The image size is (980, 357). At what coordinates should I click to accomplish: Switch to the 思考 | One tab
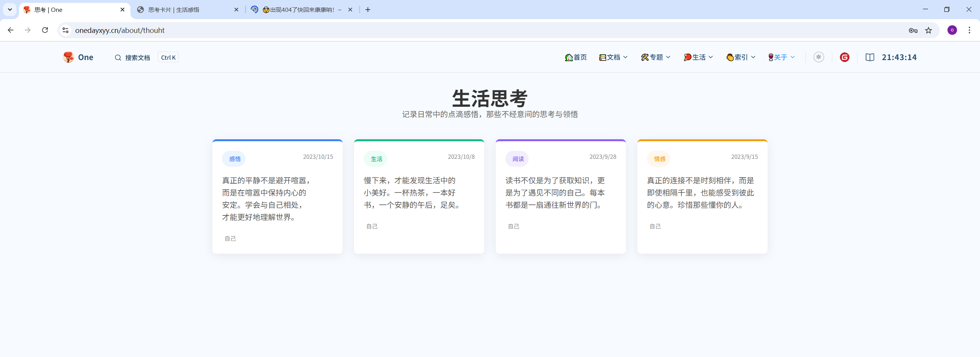tap(75, 10)
